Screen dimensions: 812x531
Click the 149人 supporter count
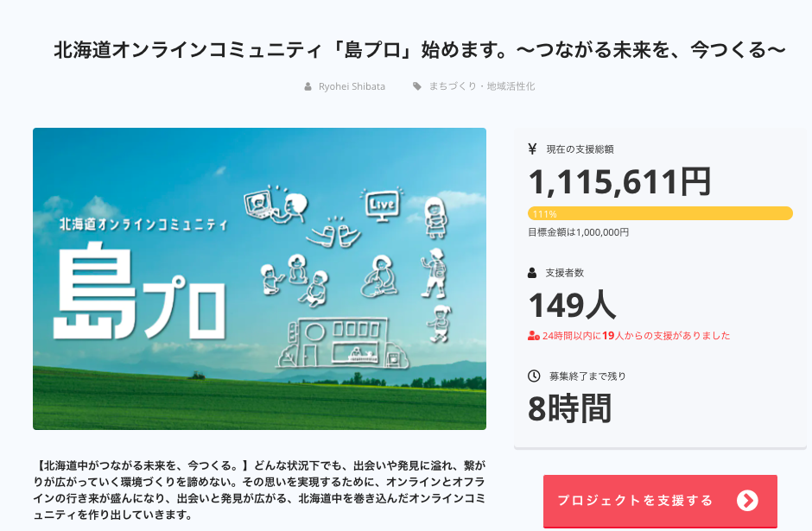click(572, 305)
